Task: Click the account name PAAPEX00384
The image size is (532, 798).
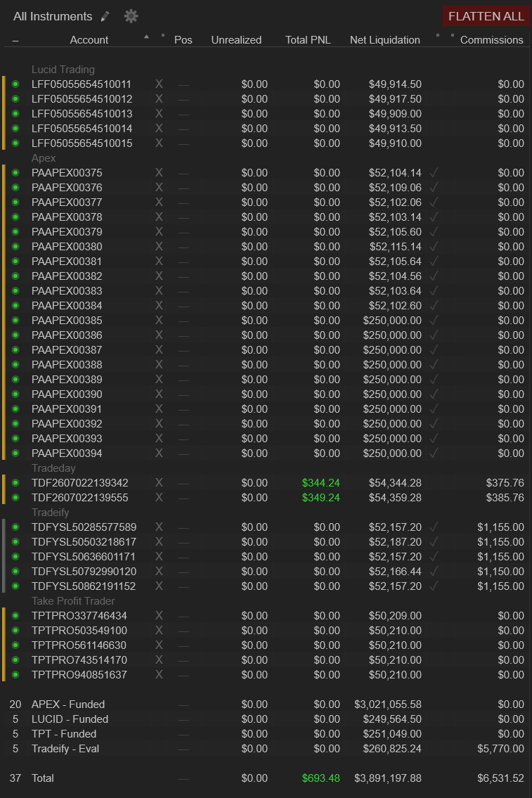Action: [67, 305]
